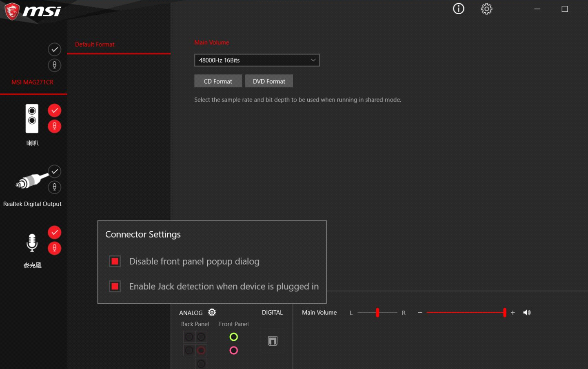Toggle Enable Jack detection checkbox
This screenshot has height=369, width=588.
(x=115, y=287)
